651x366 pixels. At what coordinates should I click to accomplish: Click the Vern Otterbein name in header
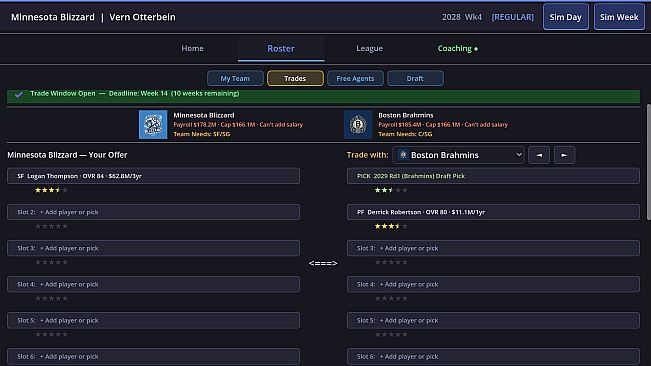pyautogui.click(x=142, y=17)
